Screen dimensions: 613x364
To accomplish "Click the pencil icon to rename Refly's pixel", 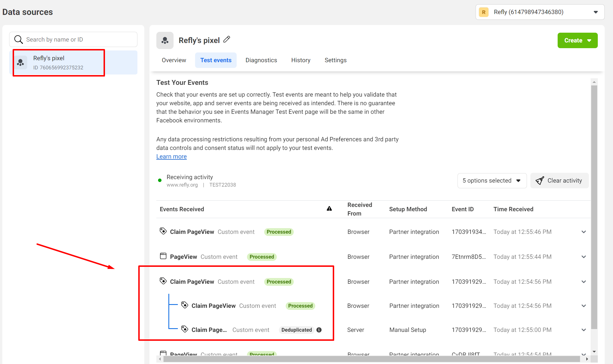I will [x=227, y=39].
